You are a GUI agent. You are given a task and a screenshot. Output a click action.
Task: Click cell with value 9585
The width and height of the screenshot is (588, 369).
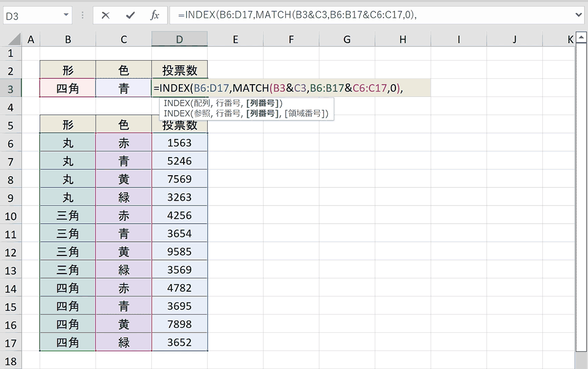tap(179, 252)
